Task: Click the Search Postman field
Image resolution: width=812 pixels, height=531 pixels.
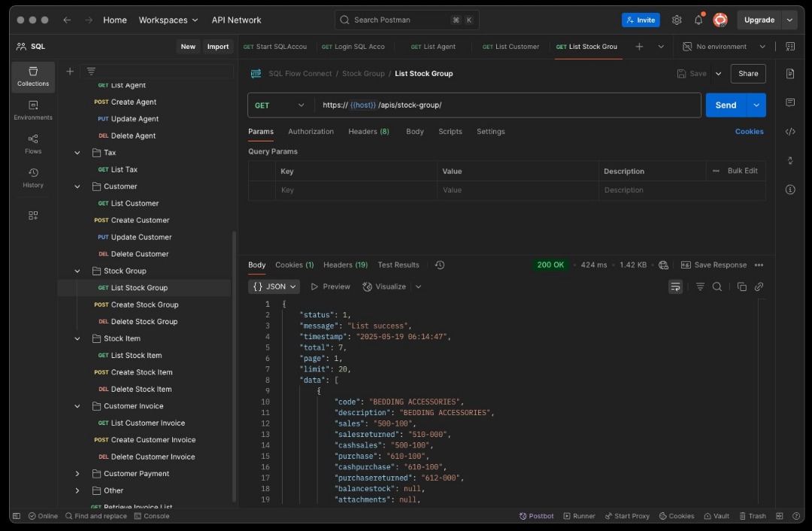Action: coord(407,20)
